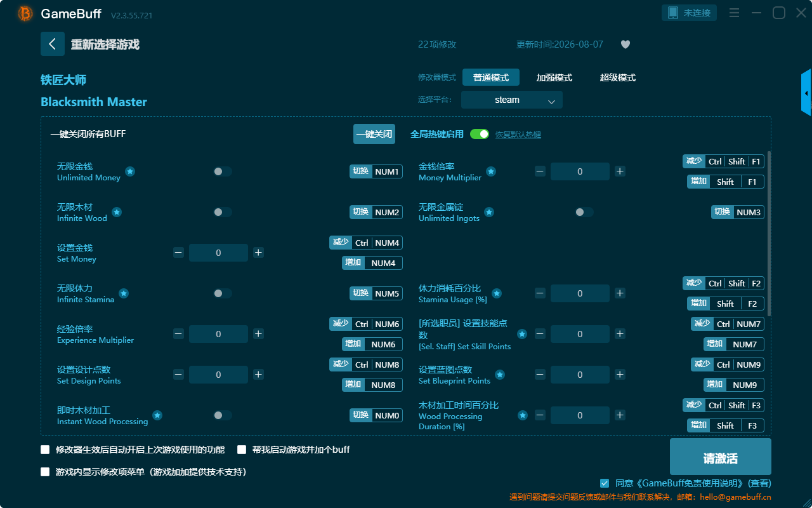Click star icon beside Money Multiplier
The image size is (812, 508).
491,171
